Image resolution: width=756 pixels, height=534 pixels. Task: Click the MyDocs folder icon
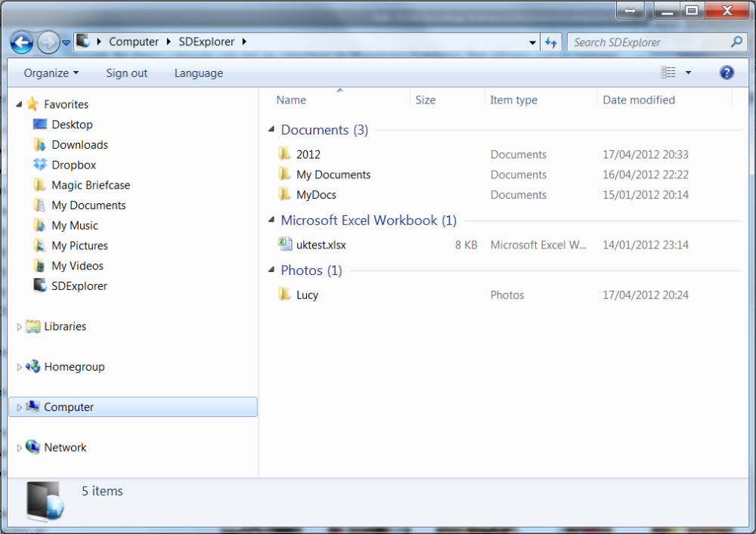(x=284, y=195)
